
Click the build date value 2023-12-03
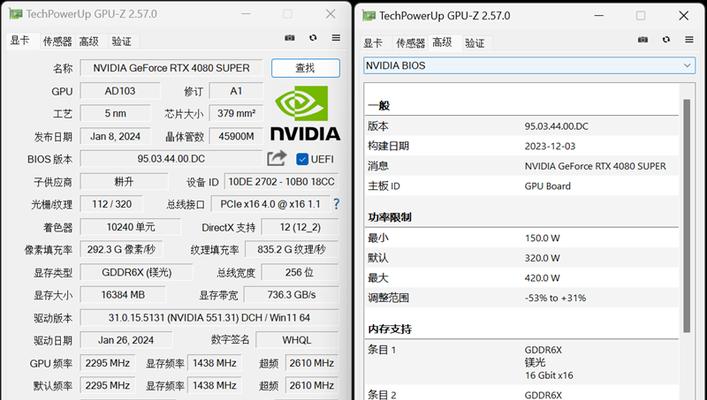[550, 146]
